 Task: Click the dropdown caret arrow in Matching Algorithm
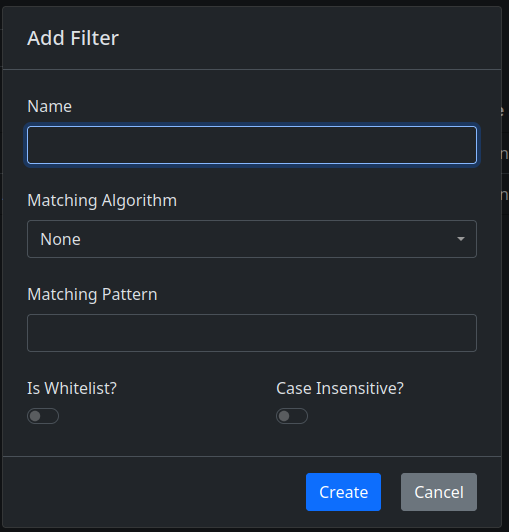click(460, 239)
